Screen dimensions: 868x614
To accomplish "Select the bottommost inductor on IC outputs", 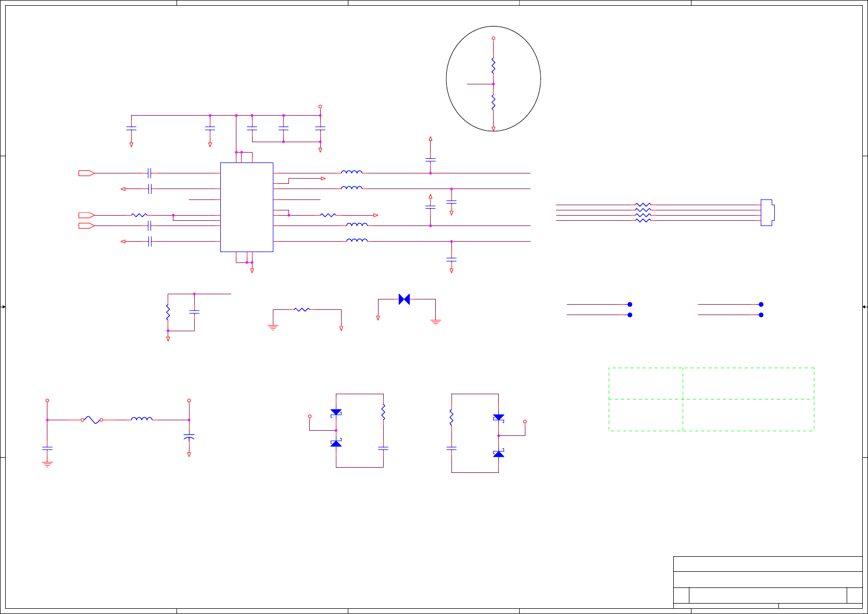I will [357, 240].
